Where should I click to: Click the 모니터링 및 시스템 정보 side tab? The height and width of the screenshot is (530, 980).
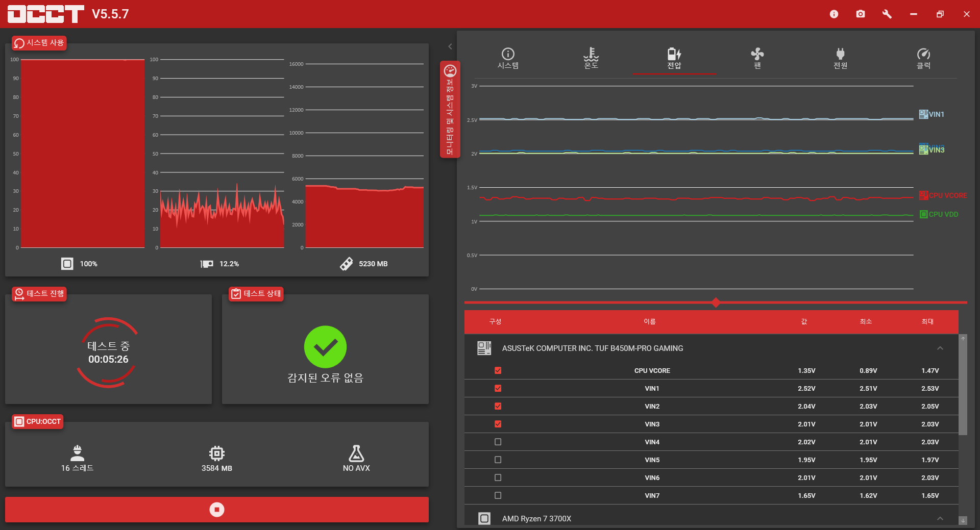[x=450, y=110]
